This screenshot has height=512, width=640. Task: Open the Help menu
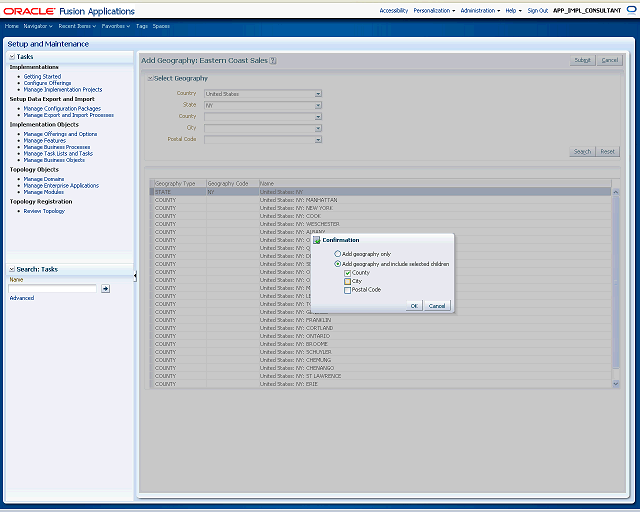tap(513, 11)
